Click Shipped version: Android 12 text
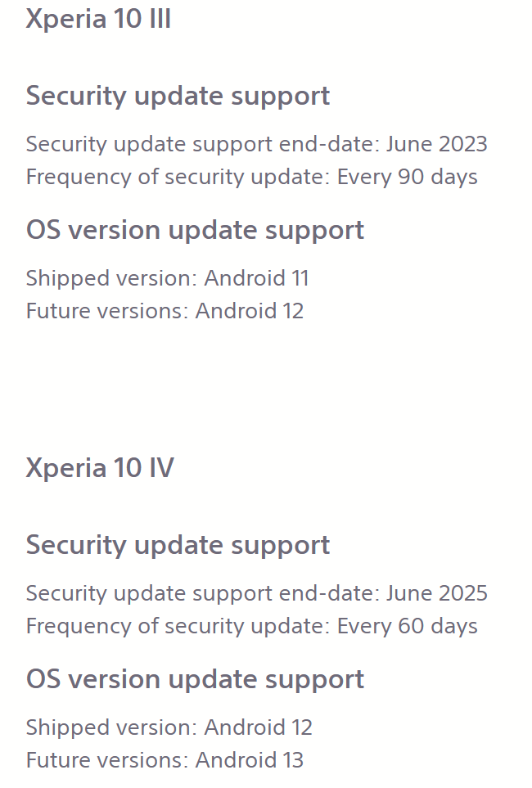 click(x=169, y=727)
